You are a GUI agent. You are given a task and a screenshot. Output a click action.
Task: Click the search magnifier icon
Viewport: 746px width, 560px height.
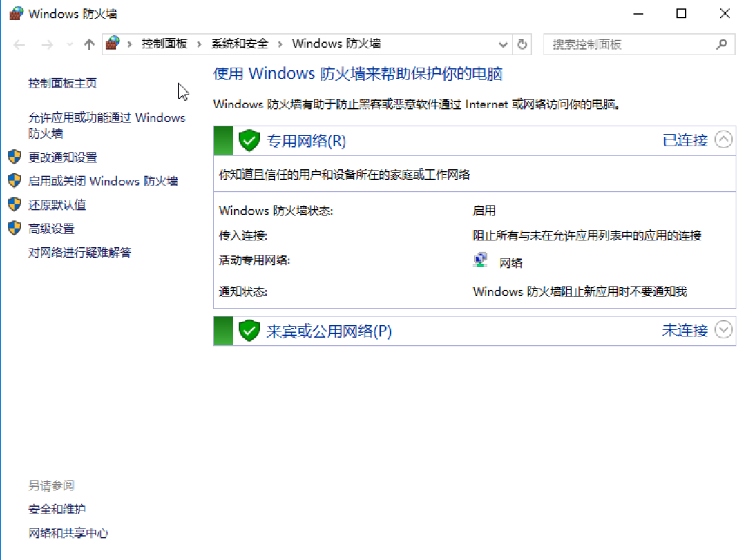point(722,44)
